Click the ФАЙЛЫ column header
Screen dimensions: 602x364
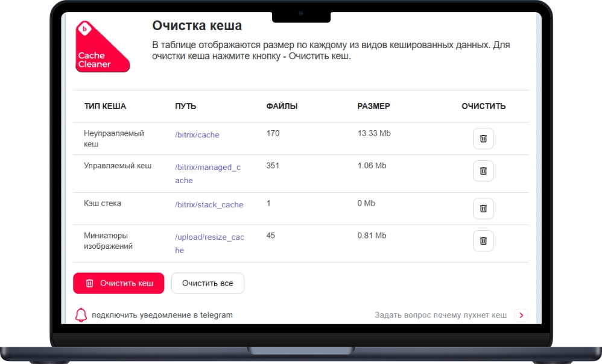[x=281, y=105]
